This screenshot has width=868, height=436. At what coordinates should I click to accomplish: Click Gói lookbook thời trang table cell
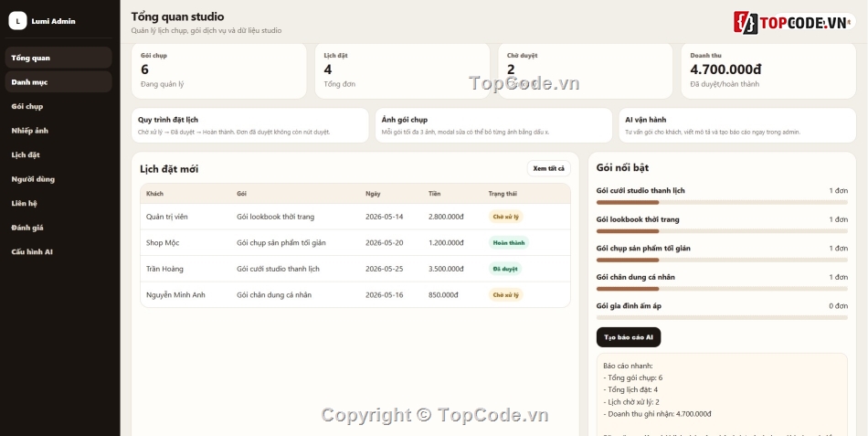pos(275,217)
